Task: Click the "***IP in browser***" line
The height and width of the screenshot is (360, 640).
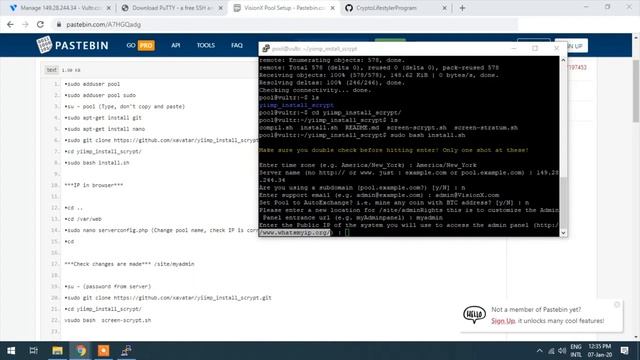Action: click(93, 185)
